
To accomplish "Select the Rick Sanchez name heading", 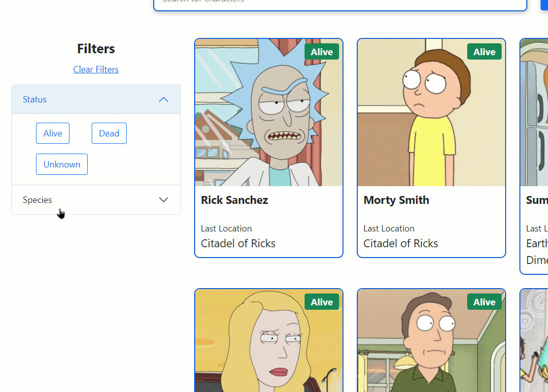I will [235, 200].
